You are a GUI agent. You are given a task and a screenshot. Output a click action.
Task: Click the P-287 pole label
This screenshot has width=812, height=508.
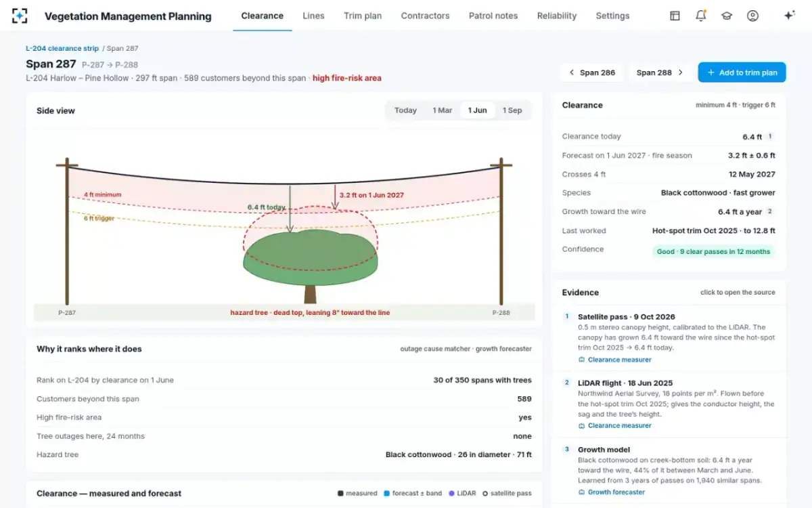pos(67,313)
